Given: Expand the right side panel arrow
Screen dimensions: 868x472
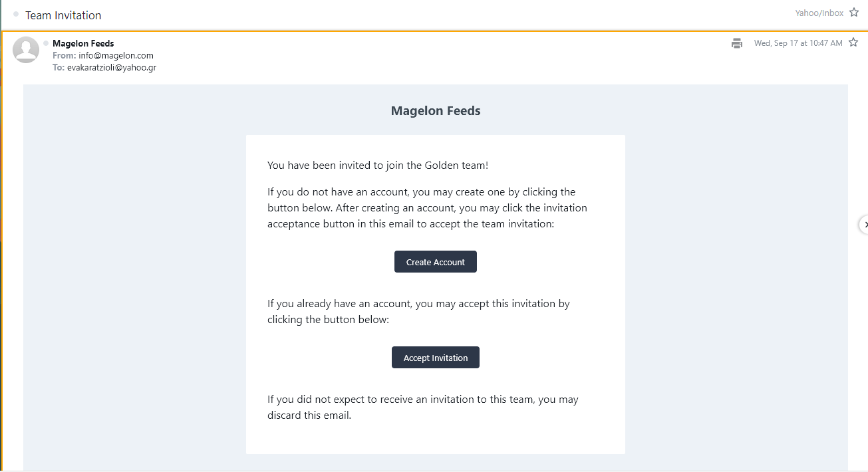Looking at the screenshot, I should tap(864, 225).
